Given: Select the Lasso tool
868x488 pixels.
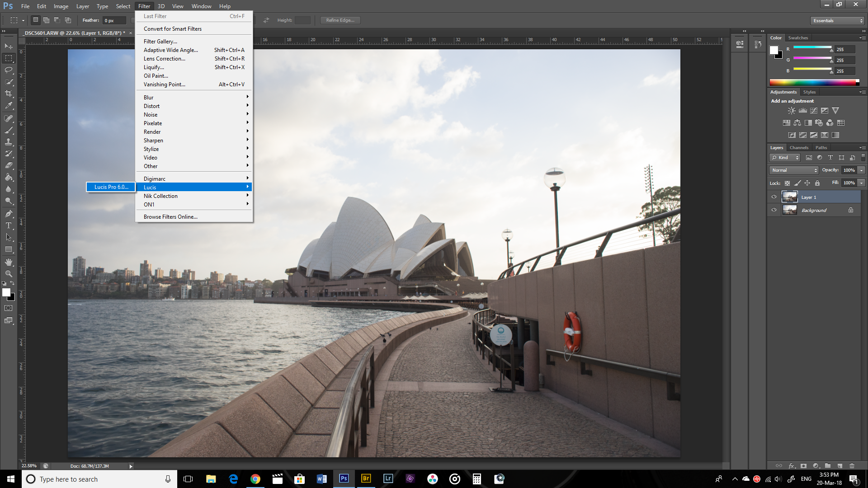Looking at the screenshot, I should [x=9, y=70].
